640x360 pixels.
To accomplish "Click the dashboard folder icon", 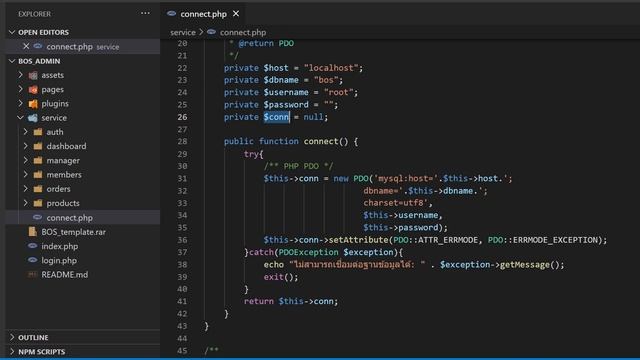I will [38, 146].
